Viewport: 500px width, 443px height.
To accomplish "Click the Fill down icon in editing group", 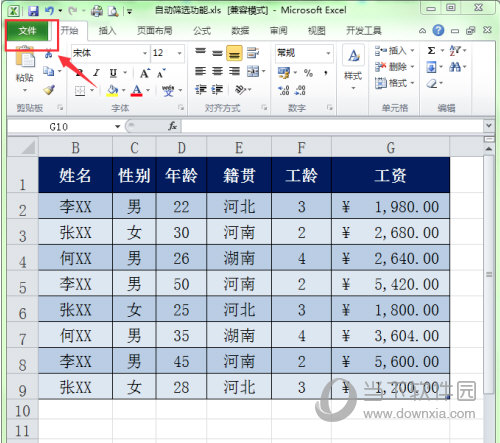I will (x=431, y=68).
